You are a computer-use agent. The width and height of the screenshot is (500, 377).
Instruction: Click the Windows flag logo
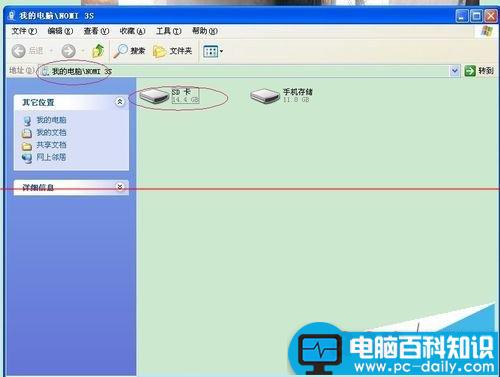(487, 32)
